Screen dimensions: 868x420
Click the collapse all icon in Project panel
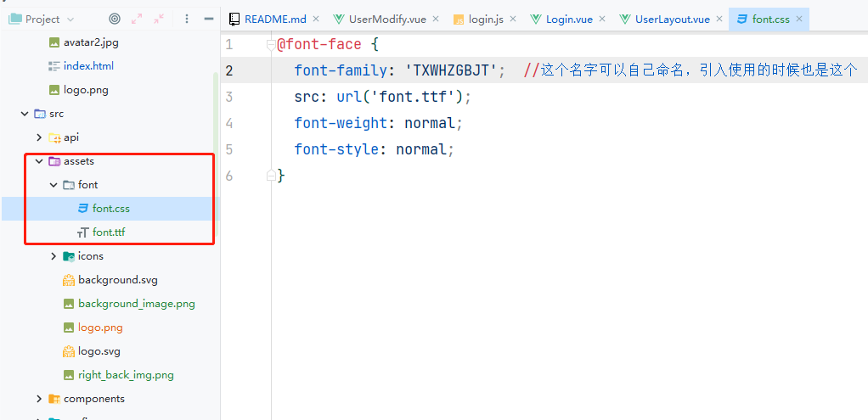(x=159, y=19)
